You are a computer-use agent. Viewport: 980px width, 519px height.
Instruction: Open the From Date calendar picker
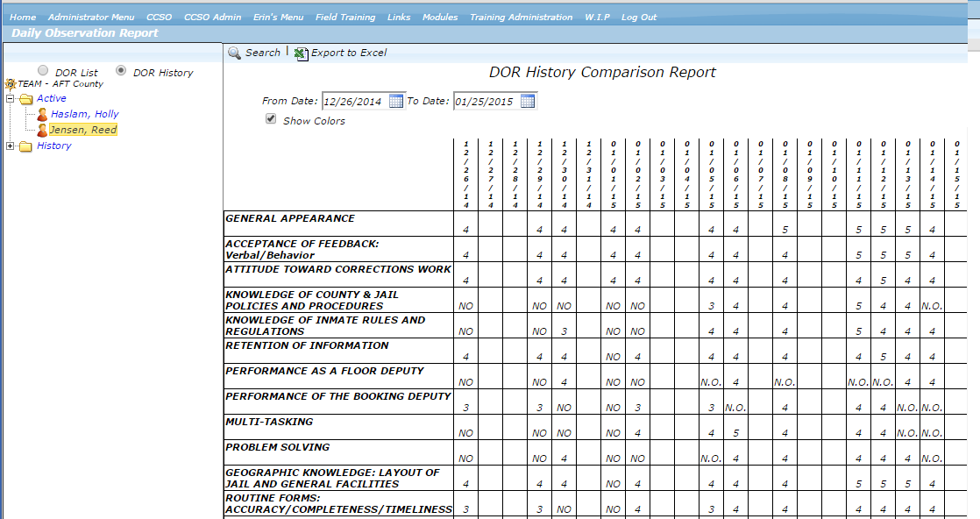(396, 102)
